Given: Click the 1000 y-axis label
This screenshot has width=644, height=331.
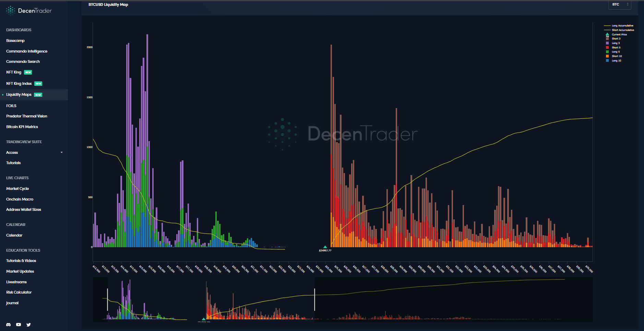Looking at the screenshot, I should (90, 147).
